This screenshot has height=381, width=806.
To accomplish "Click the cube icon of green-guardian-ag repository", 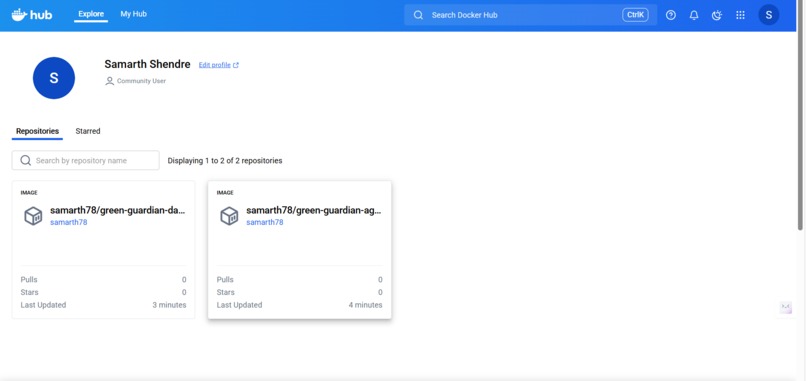I will point(229,216).
